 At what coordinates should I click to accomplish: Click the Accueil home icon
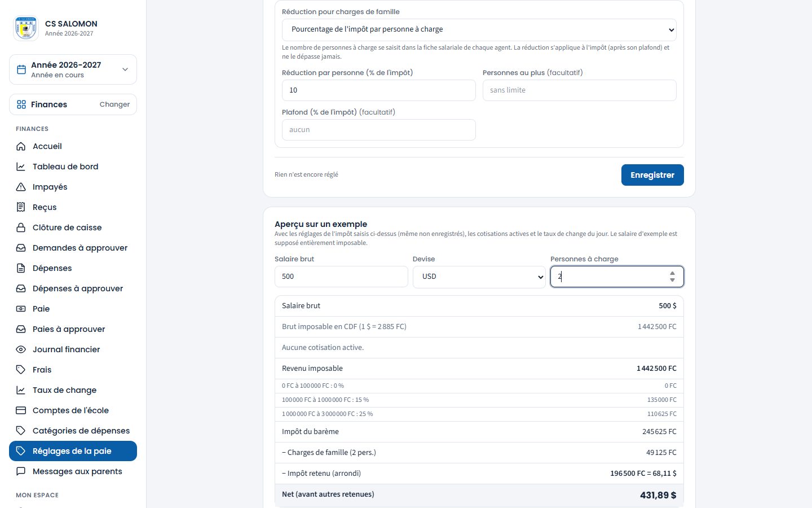21,146
